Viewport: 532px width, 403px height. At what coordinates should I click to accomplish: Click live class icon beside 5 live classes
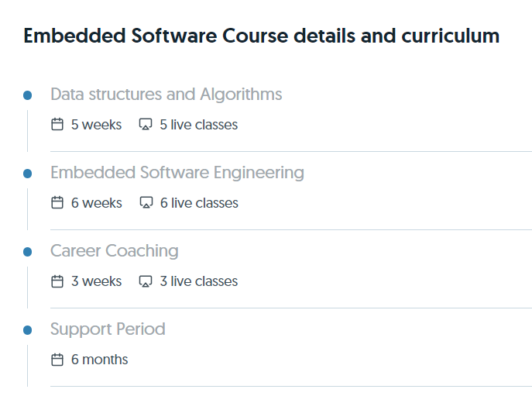click(x=146, y=125)
